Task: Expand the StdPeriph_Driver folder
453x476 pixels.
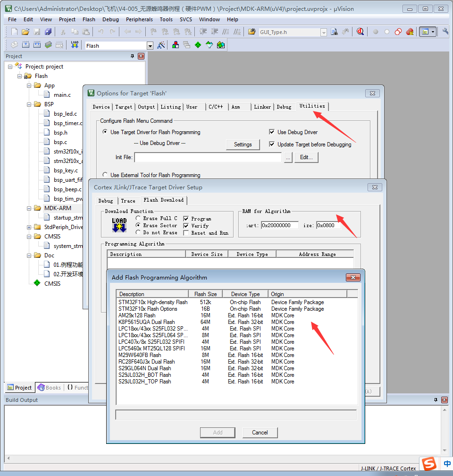Action: pyautogui.click(x=29, y=227)
